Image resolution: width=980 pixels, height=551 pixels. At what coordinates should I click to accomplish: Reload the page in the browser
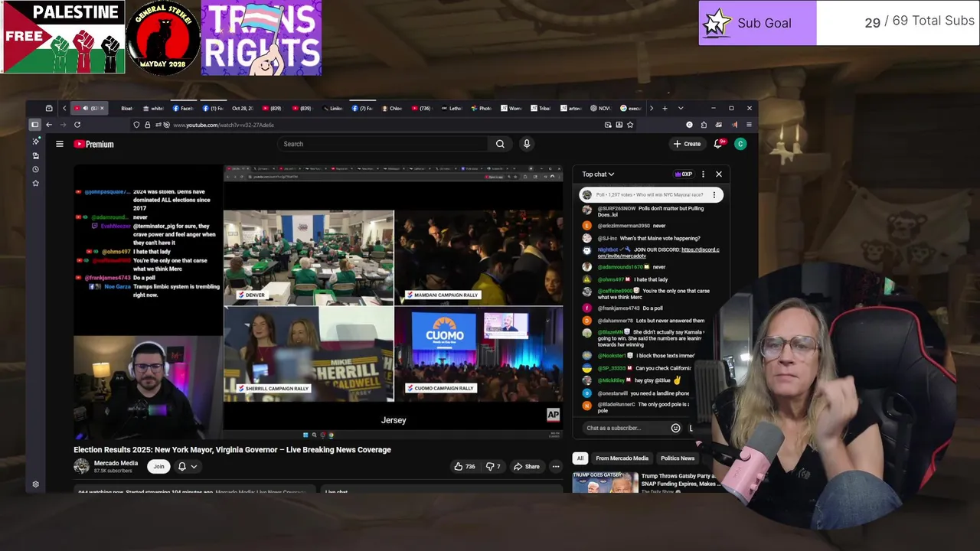[77, 125]
